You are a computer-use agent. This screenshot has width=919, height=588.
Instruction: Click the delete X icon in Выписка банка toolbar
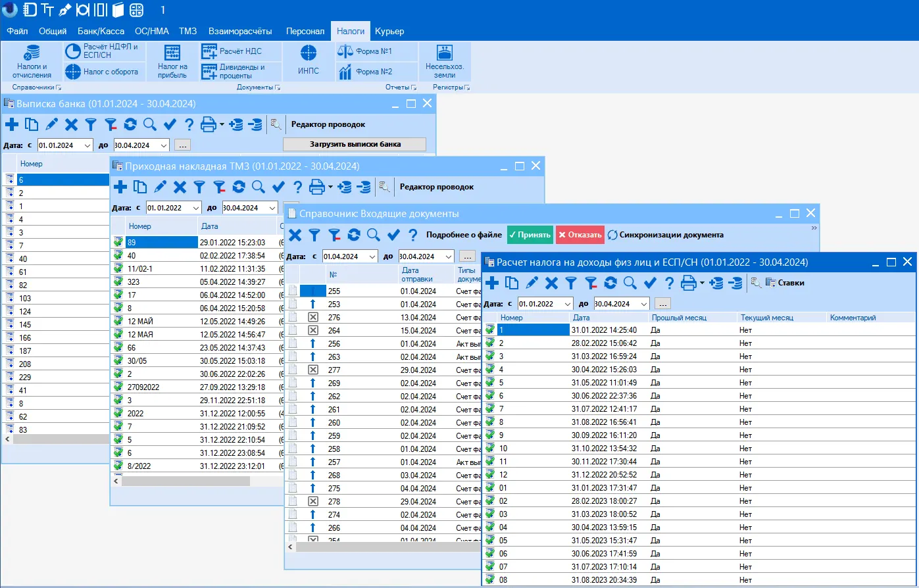click(x=71, y=124)
